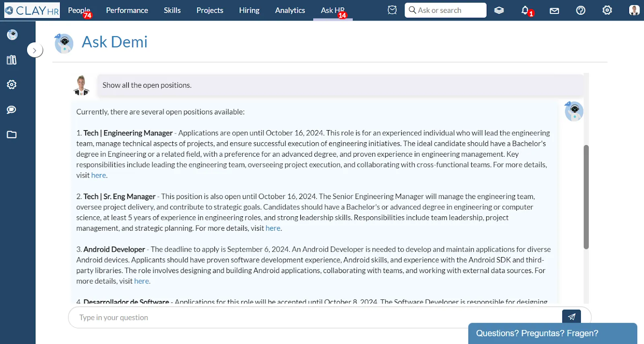The width and height of the screenshot is (644, 344).
Task: Expand the sidebar with the chevron
Action: pos(35,50)
